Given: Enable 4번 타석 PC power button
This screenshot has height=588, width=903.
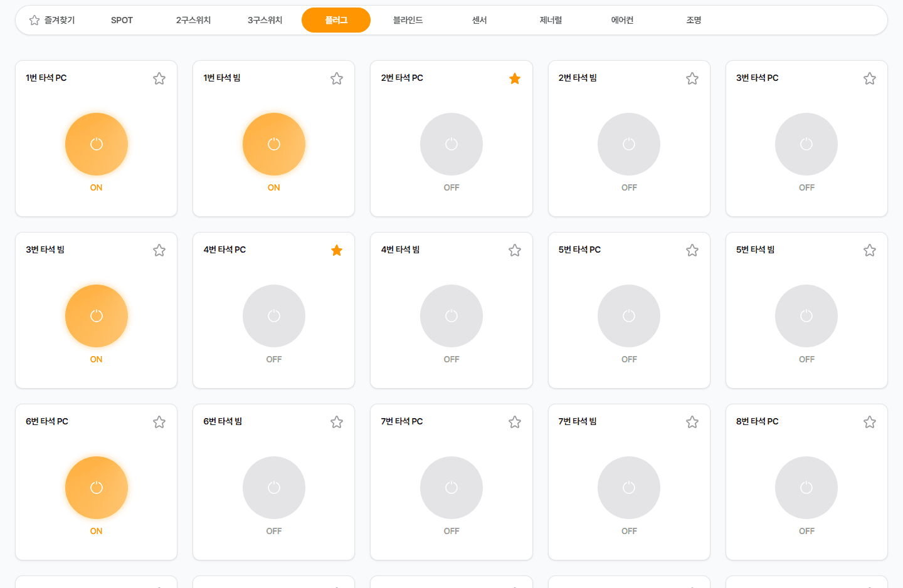Looking at the screenshot, I should [274, 316].
